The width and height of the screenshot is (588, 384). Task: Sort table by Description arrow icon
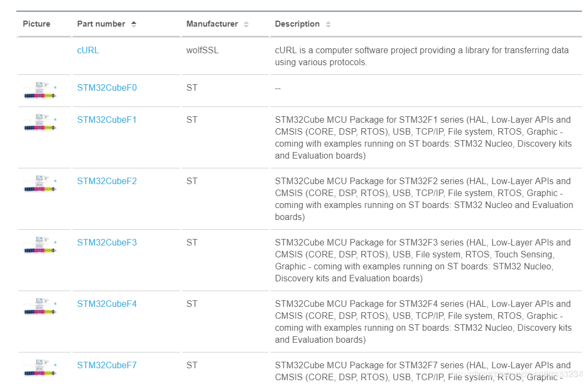(x=328, y=24)
